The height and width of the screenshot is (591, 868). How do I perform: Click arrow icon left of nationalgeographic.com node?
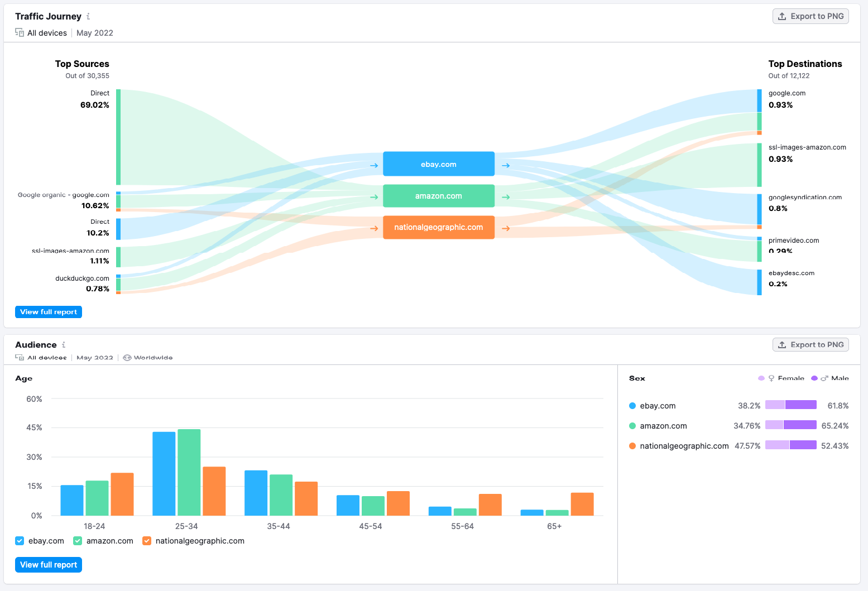tap(373, 228)
